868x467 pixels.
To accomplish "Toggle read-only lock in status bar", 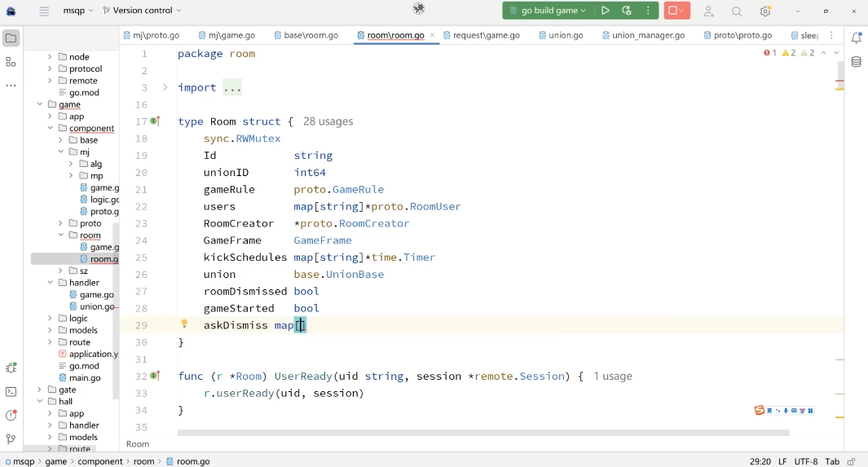I will 851,461.
